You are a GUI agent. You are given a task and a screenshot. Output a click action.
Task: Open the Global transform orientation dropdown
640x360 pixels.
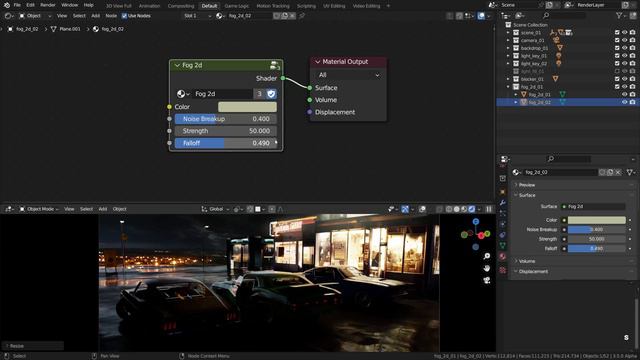(216, 209)
